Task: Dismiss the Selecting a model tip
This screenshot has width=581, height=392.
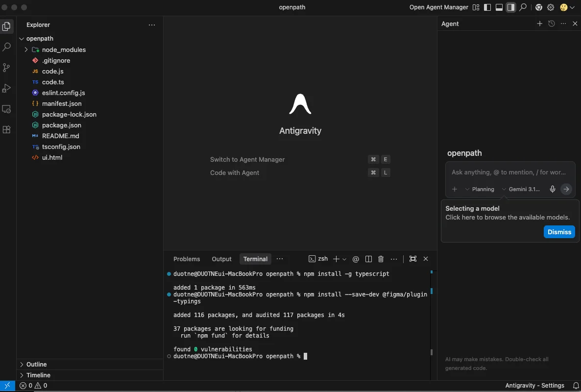Action: (559, 232)
